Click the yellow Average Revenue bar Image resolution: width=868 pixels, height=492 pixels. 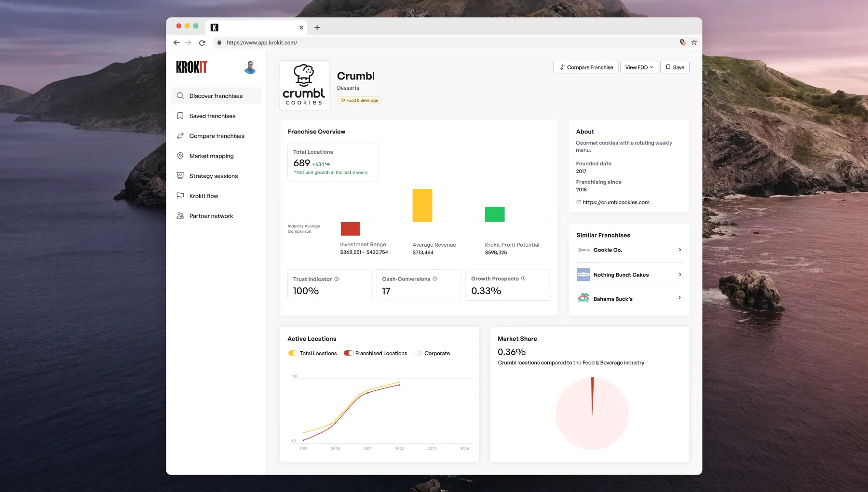click(422, 205)
